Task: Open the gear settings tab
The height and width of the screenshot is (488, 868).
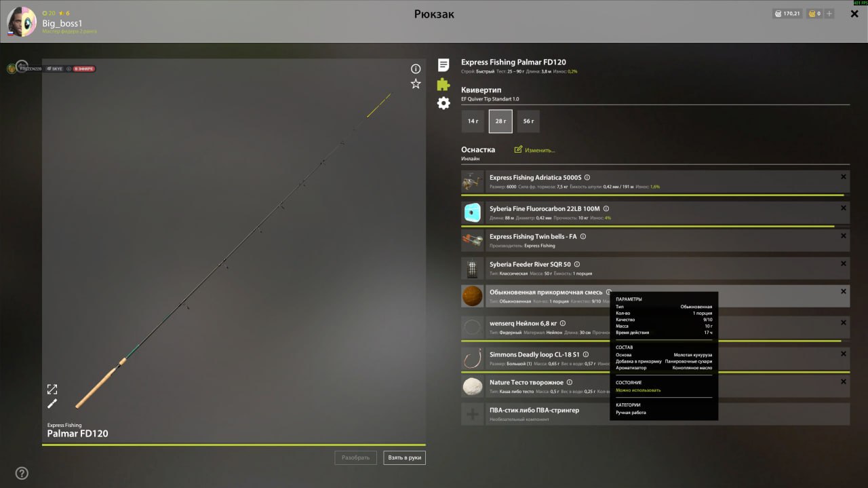Action: (x=443, y=103)
